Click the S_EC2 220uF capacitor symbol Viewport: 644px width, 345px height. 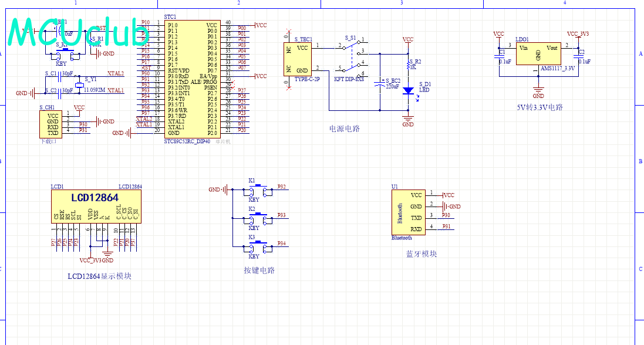coord(380,82)
